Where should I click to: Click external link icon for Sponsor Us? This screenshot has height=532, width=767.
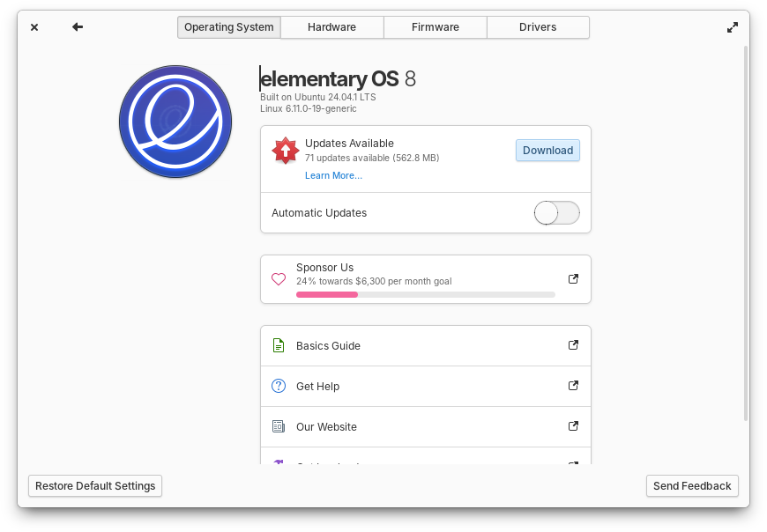(x=573, y=279)
